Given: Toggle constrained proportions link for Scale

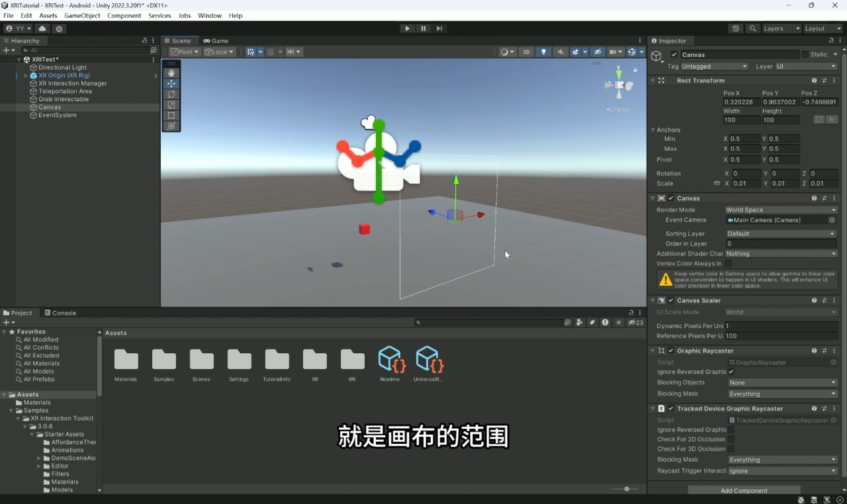Looking at the screenshot, I should click(717, 184).
